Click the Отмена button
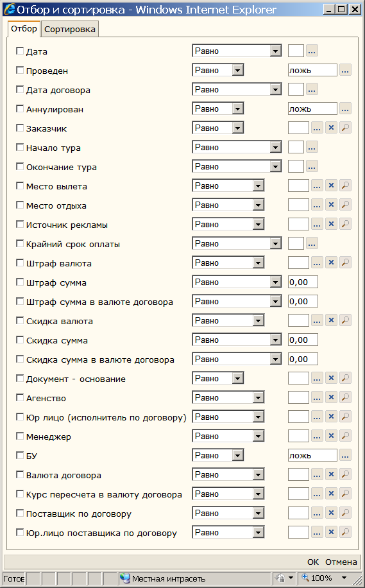The image size is (365, 588). click(341, 562)
